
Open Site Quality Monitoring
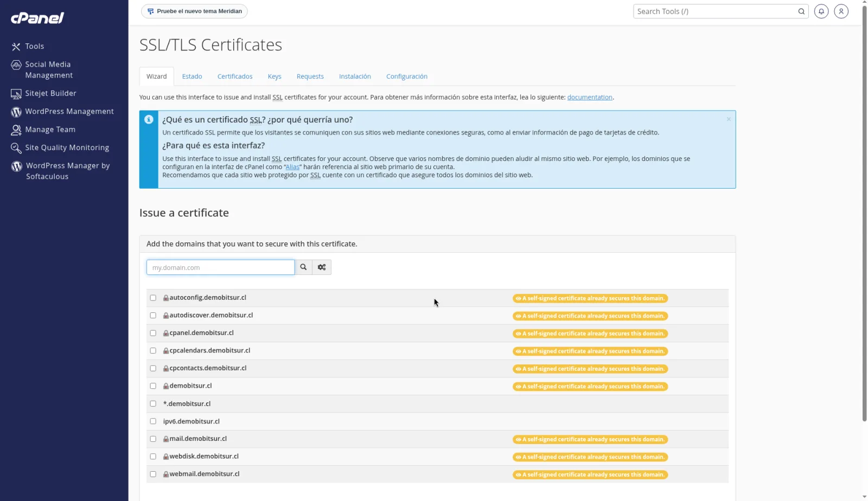pos(60,147)
